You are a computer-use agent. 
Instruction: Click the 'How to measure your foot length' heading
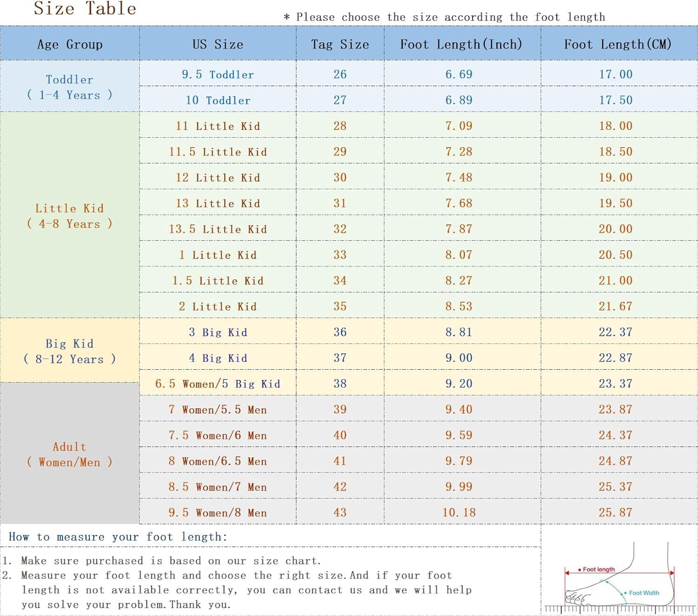(x=118, y=537)
